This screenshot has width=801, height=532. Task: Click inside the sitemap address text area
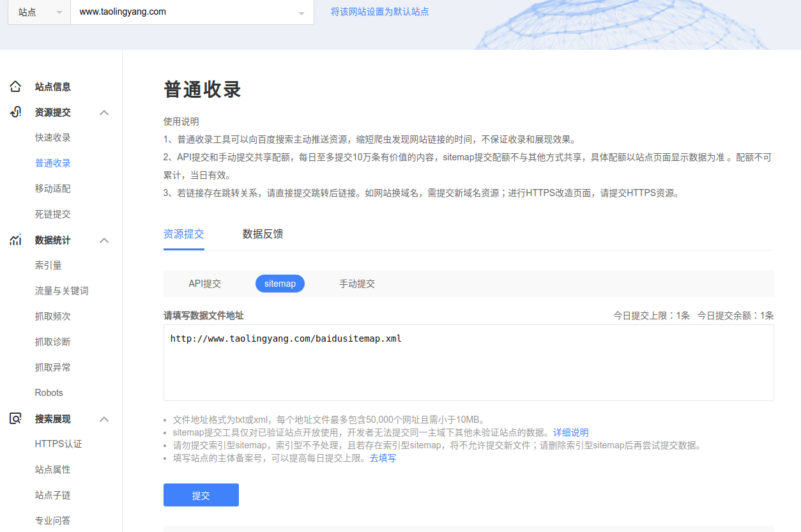(x=469, y=363)
